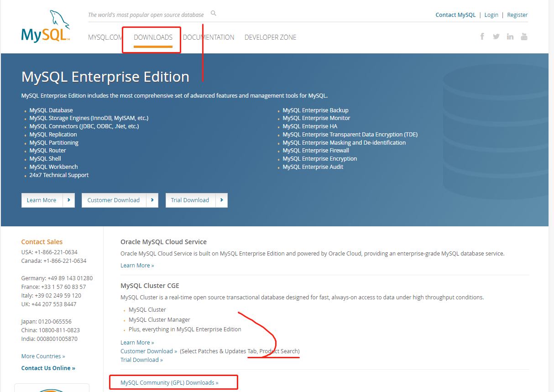Open MySQL Community (GPL) Downloads link
The image size is (554, 392).
(x=169, y=382)
